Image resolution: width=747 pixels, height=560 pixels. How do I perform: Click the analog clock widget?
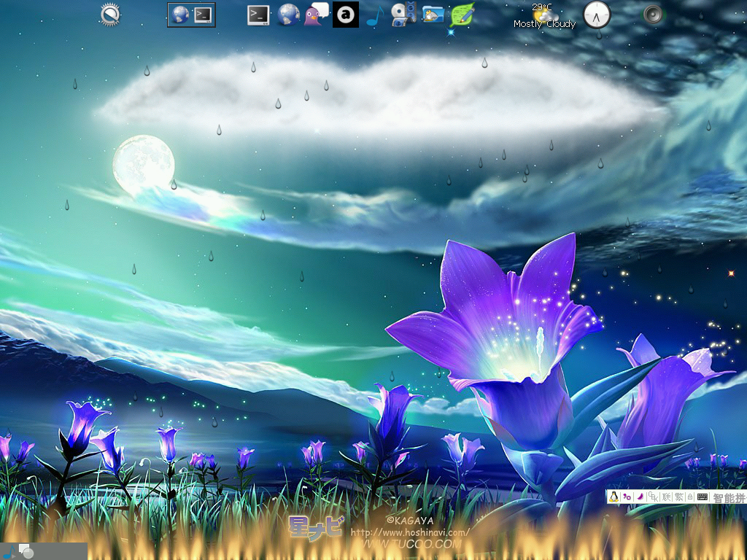click(597, 15)
